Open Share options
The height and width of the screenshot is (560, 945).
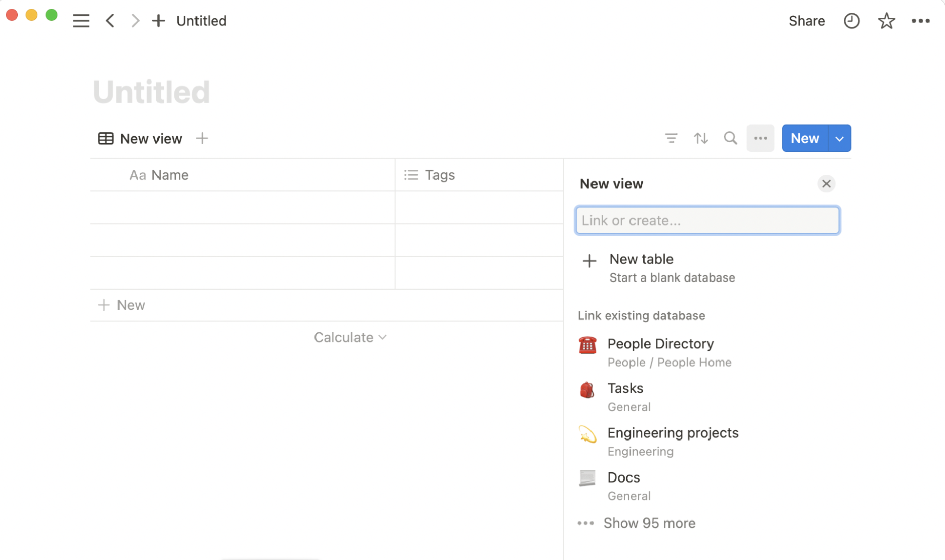pyautogui.click(x=807, y=21)
